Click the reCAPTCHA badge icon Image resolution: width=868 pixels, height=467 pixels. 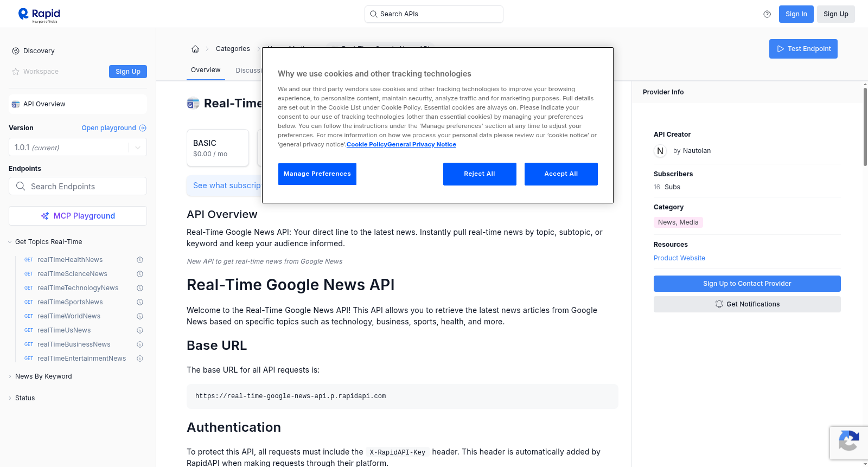849,440
